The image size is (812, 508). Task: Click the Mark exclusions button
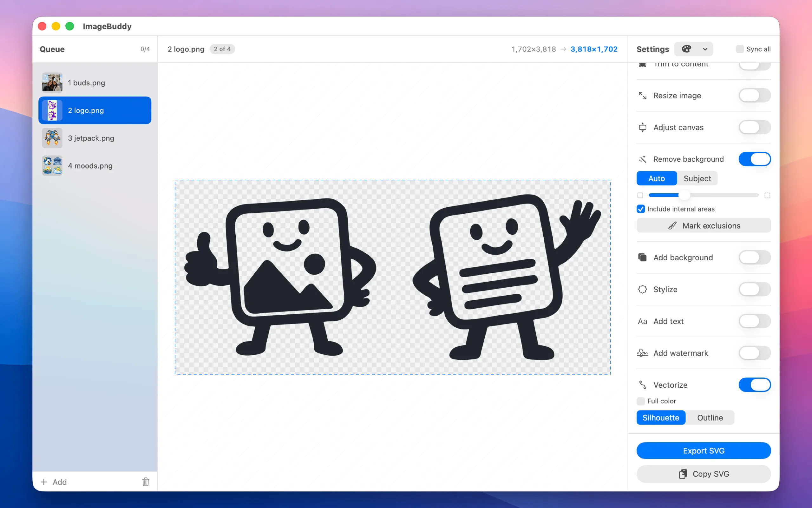point(703,226)
